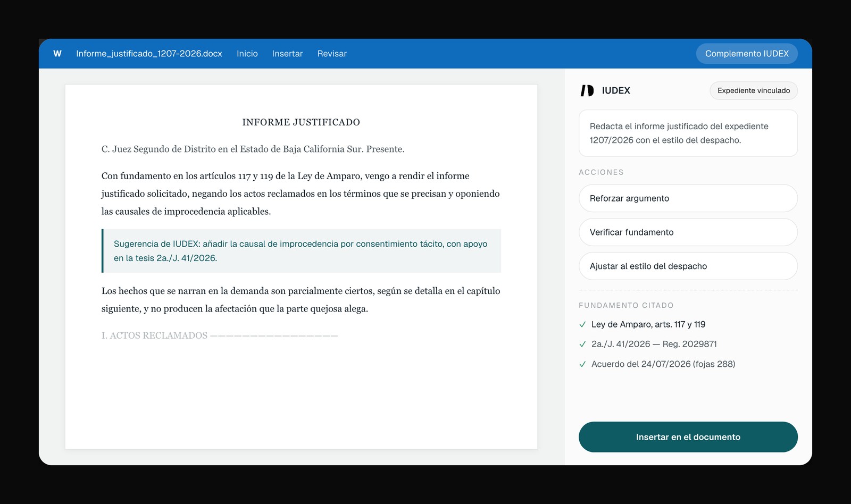Switch to the Revisar tab
Screen dimensions: 851x504
[332, 54]
